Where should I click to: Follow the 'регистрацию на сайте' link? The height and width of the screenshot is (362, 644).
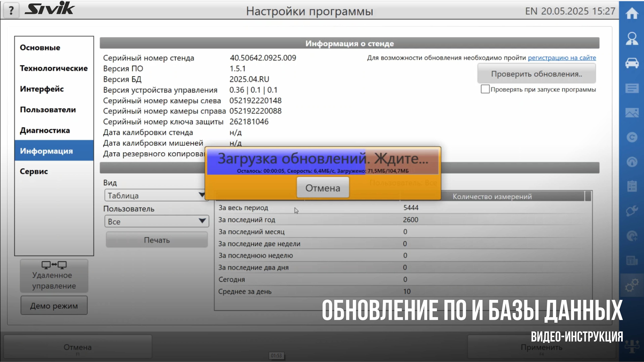(562, 58)
